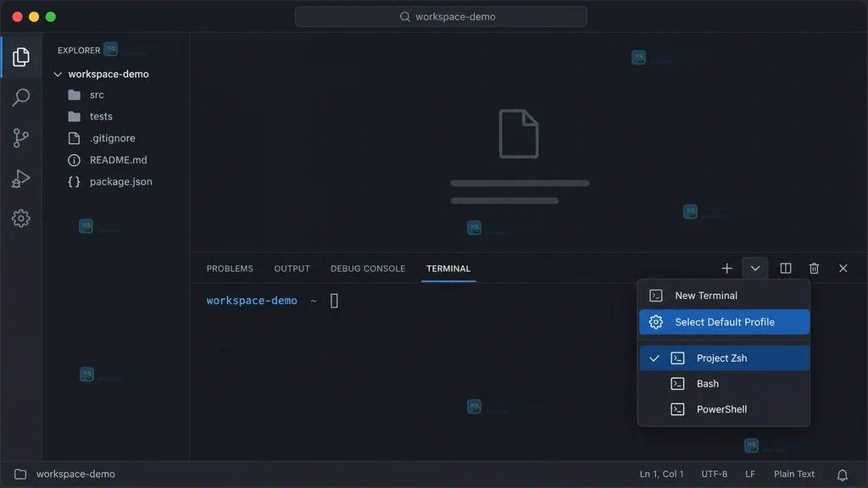Switch to the DEBUG CONSOLE tab

click(x=368, y=269)
